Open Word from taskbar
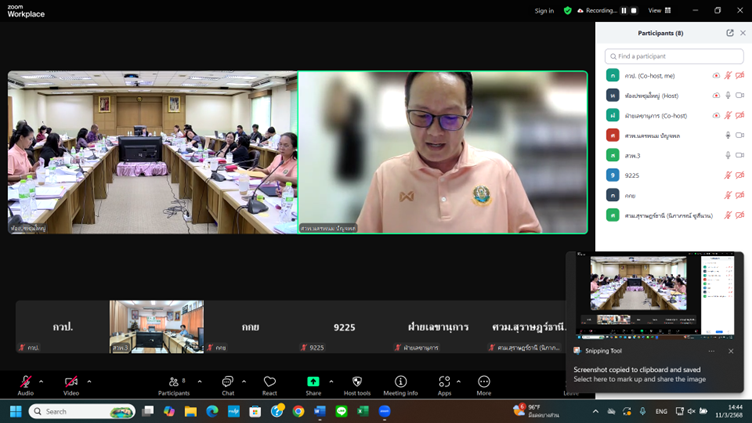This screenshot has height=423, width=752. [320, 411]
